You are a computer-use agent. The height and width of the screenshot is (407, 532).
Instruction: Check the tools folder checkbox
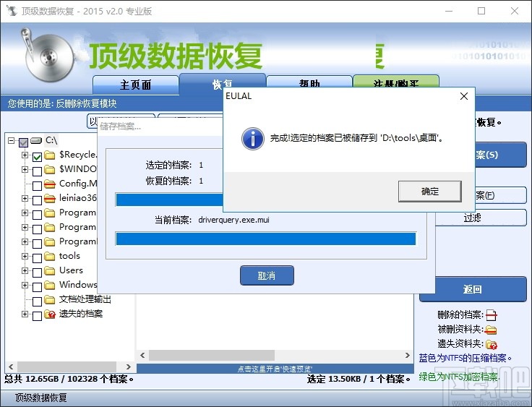click(37, 258)
